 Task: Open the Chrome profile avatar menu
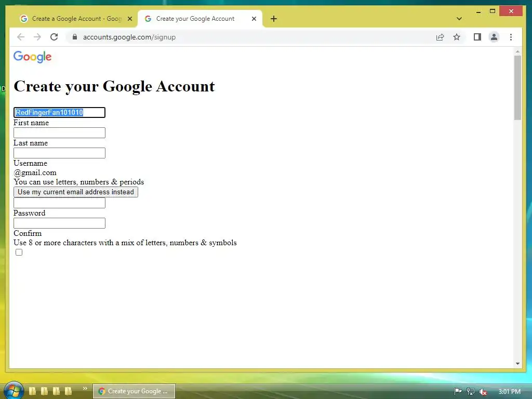(494, 37)
